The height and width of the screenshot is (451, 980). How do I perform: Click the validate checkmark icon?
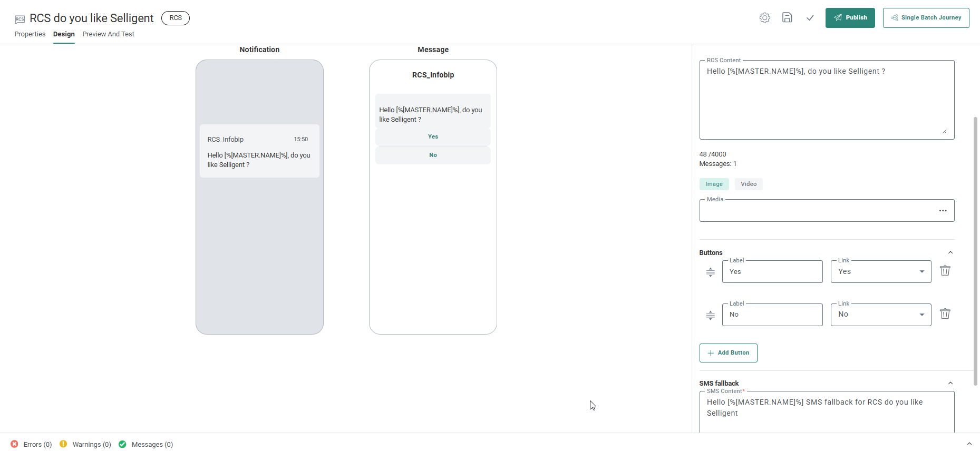click(x=810, y=18)
